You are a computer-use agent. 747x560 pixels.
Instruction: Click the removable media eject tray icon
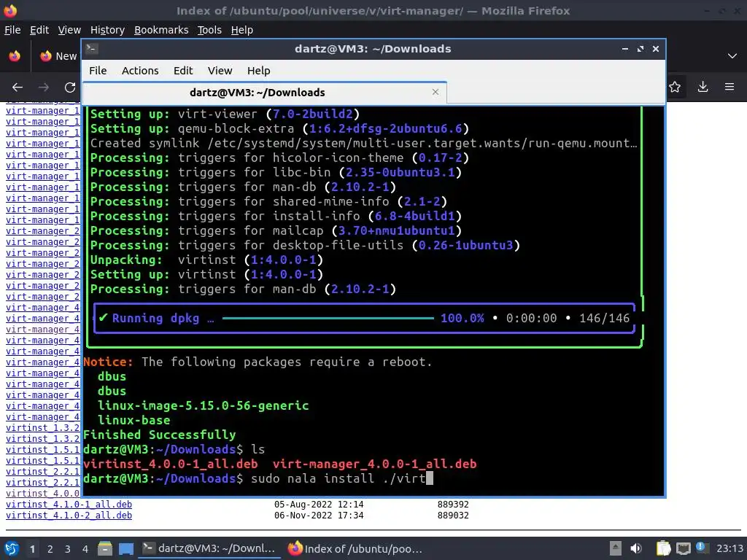(x=616, y=548)
